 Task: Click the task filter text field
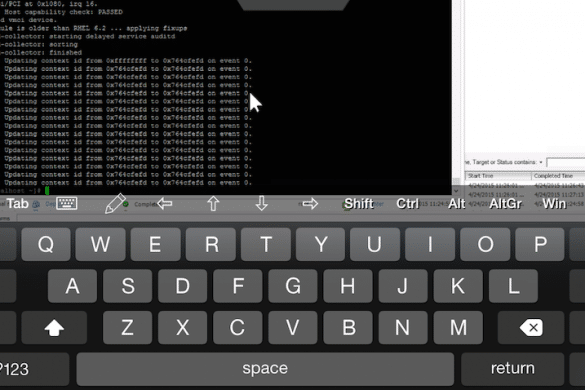click(x=566, y=162)
